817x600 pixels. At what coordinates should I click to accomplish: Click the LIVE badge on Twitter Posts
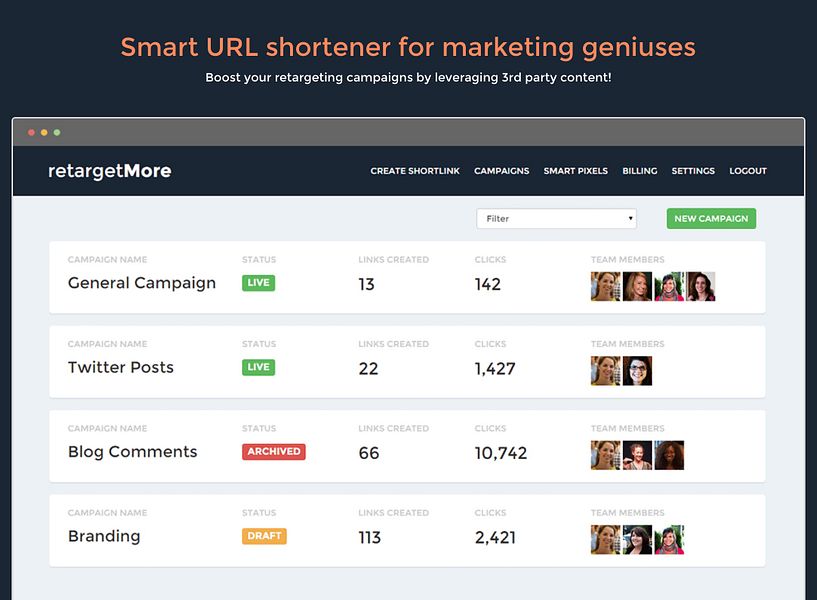[x=258, y=367]
